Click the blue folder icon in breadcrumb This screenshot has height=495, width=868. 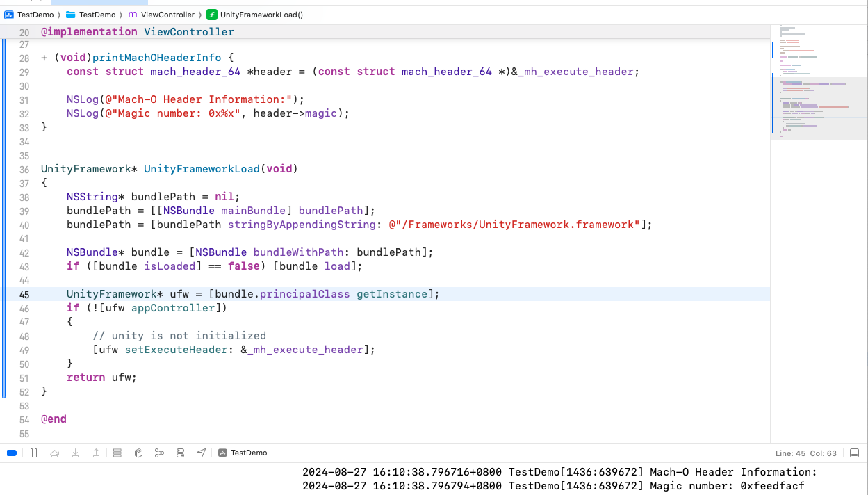pos(70,15)
